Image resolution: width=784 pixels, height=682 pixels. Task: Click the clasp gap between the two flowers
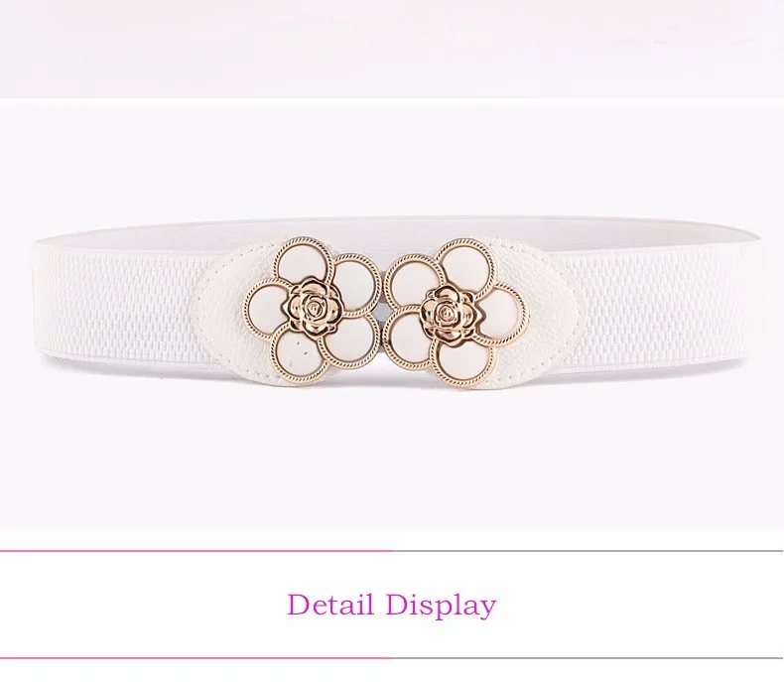click(384, 311)
